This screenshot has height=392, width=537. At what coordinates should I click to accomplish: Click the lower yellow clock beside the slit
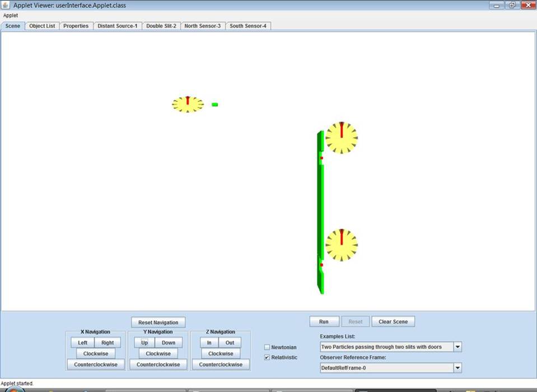(341, 245)
